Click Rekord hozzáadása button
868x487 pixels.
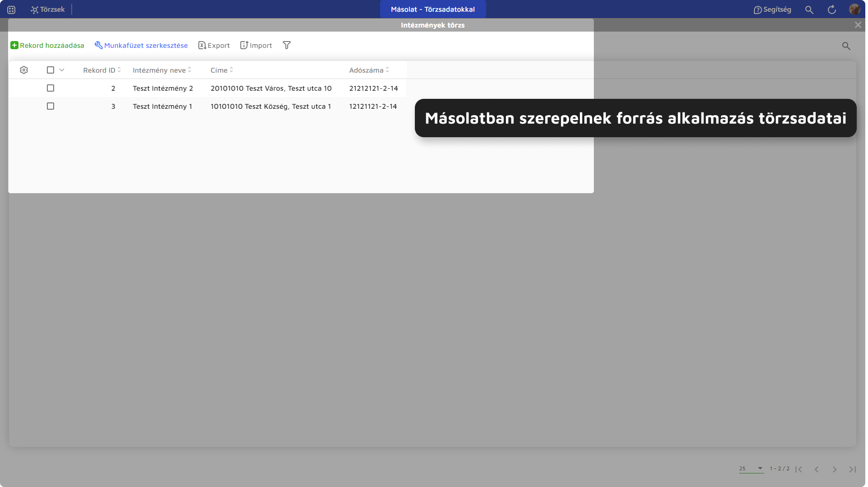(x=47, y=45)
